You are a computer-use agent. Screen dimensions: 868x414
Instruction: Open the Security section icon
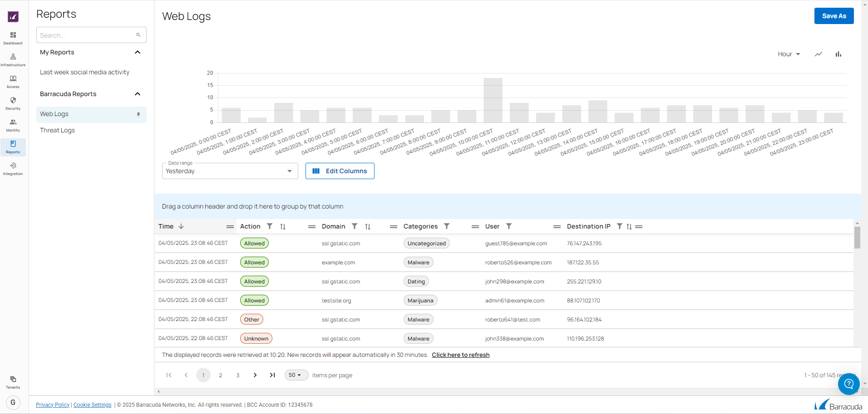[13, 103]
